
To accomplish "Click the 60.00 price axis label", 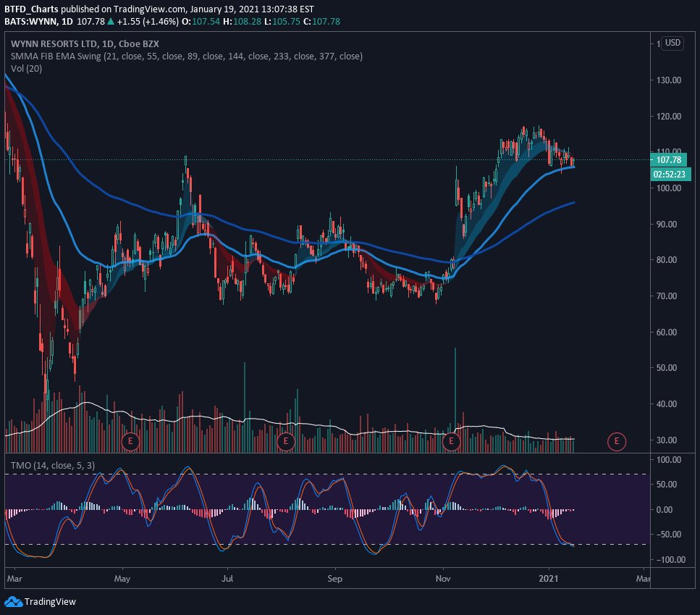I will [666, 332].
